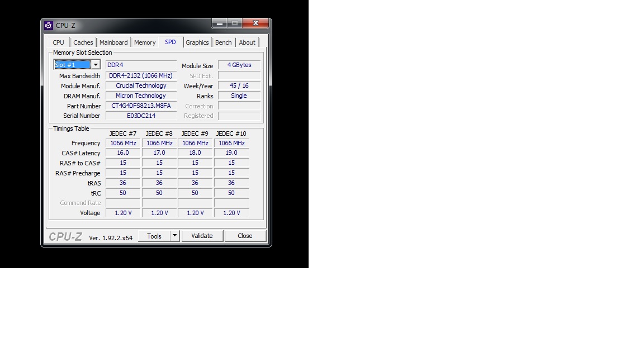Click the JEDEC #10 RAS# Precharge value 15
The width and height of the screenshot is (644, 362).
pyautogui.click(x=231, y=173)
